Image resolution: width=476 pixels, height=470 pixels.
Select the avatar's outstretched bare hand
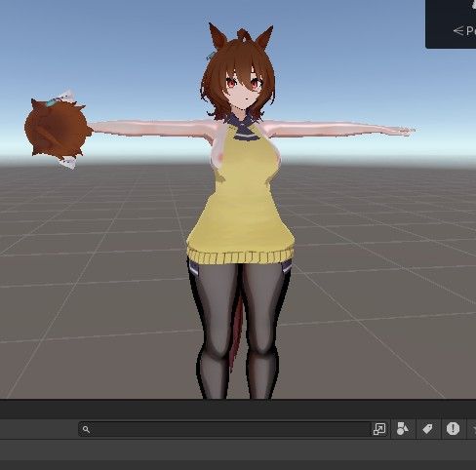pos(402,131)
